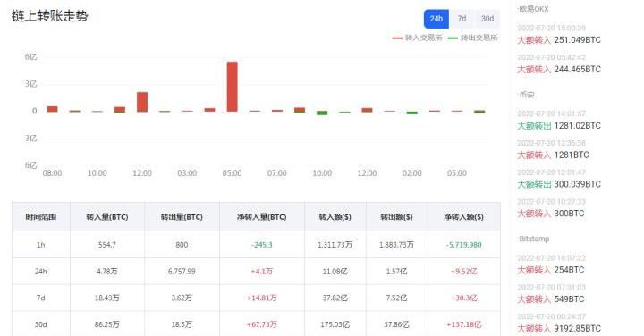This screenshot has width=644, height=336.
Task: Toggle the red 转入交易所 legend series
Action: pyautogui.click(x=417, y=38)
